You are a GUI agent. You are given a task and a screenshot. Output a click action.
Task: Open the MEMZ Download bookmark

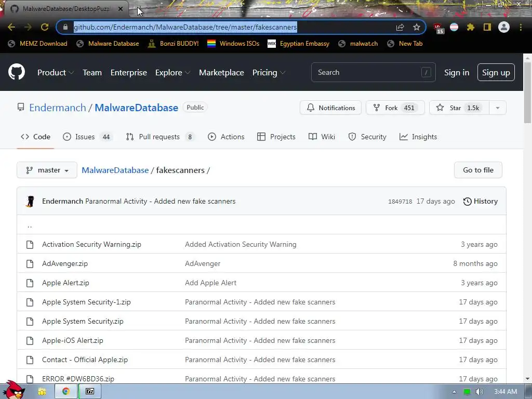click(37, 44)
